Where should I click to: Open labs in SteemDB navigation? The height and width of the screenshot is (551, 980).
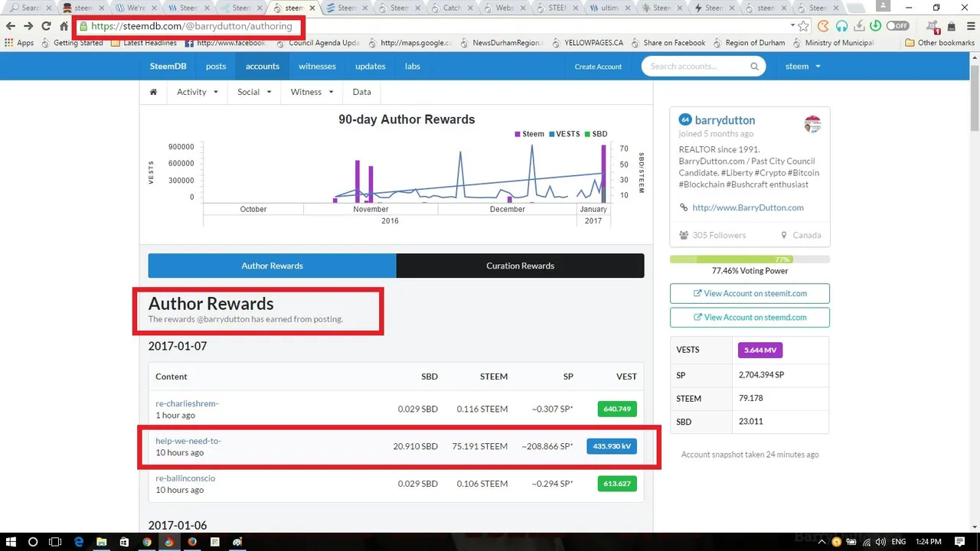click(x=413, y=67)
